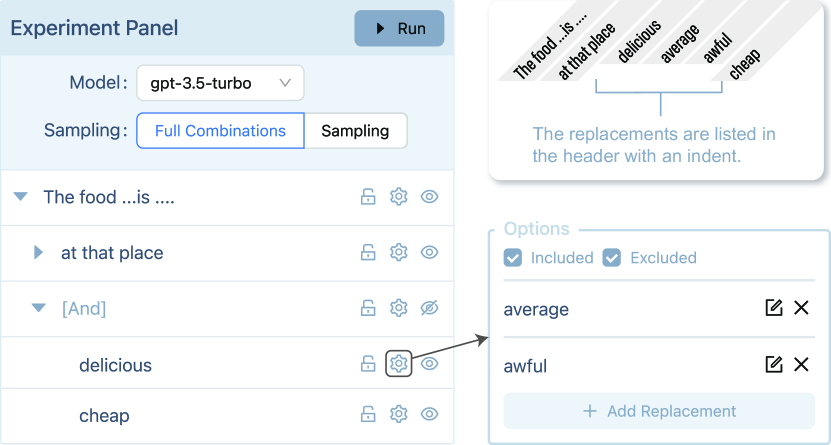The image size is (831, 445).
Task: Expand the 'at that place' node
Action: coord(38,252)
